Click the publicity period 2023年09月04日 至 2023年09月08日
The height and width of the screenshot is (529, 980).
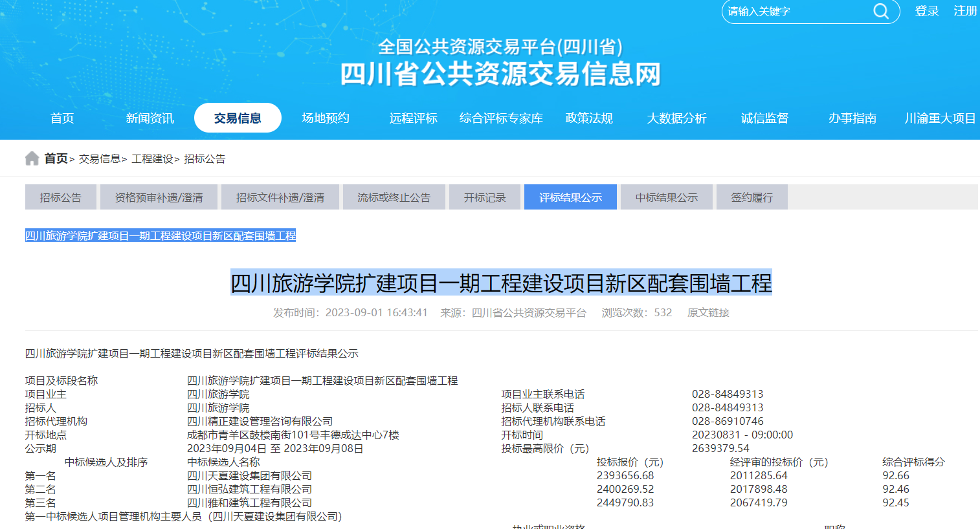275,449
